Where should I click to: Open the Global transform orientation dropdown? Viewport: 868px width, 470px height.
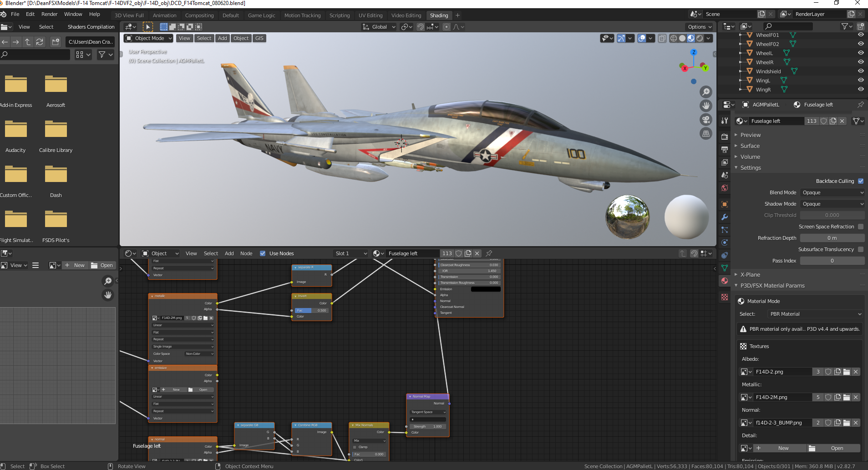pos(379,27)
